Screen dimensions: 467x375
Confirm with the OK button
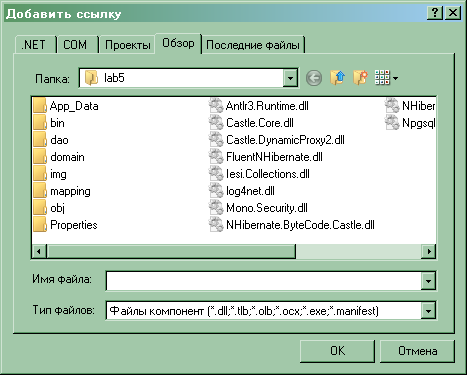(x=338, y=351)
